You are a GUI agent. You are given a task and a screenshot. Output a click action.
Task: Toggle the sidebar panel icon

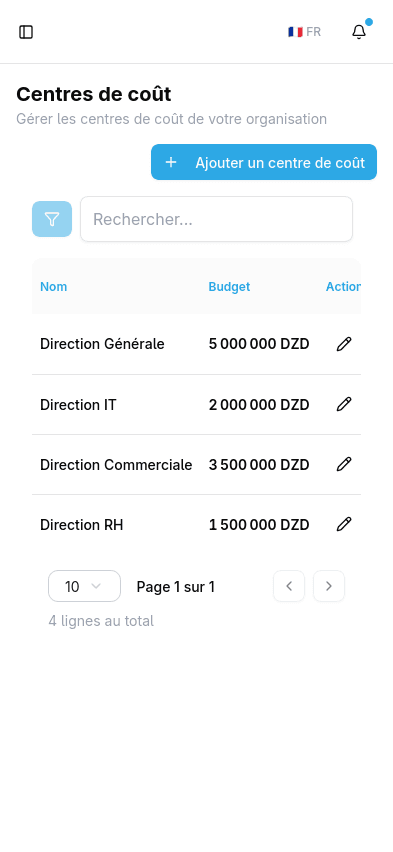[26, 32]
